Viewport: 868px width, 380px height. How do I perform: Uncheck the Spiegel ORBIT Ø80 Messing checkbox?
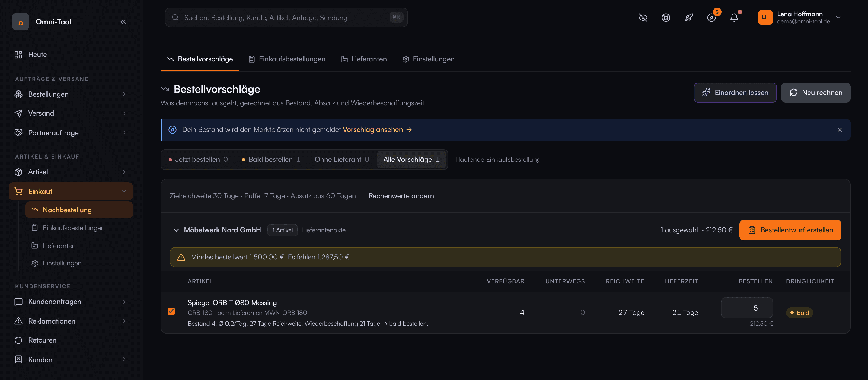pos(171,311)
